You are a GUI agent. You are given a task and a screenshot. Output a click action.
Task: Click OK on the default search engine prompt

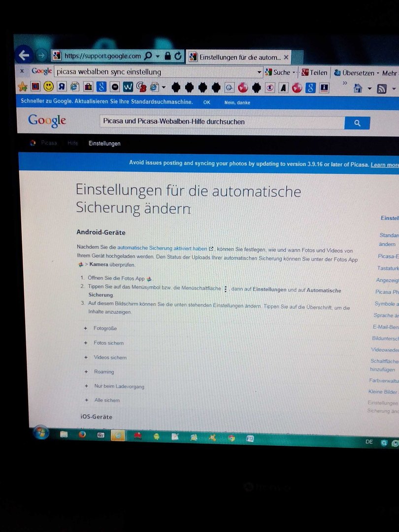point(206,102)
